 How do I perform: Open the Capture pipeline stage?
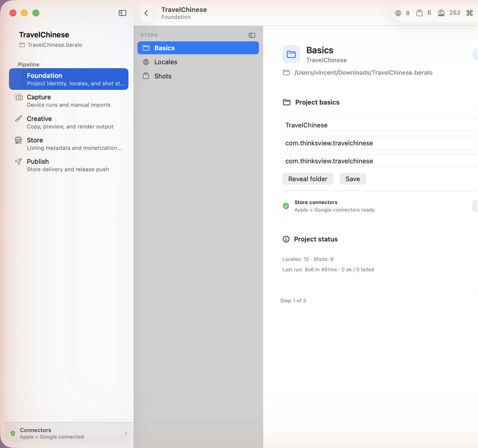coord(69,101)
